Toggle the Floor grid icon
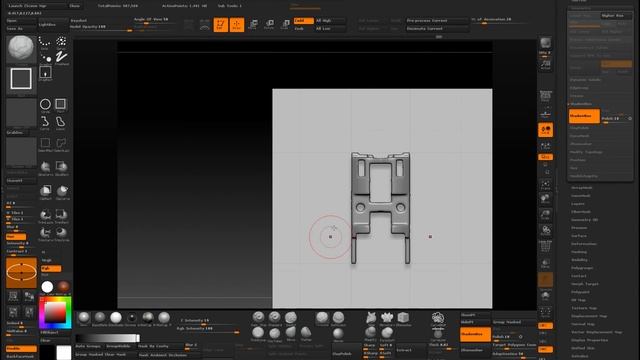640x360 pixels. pyautogui.click(x=545, y=112)
